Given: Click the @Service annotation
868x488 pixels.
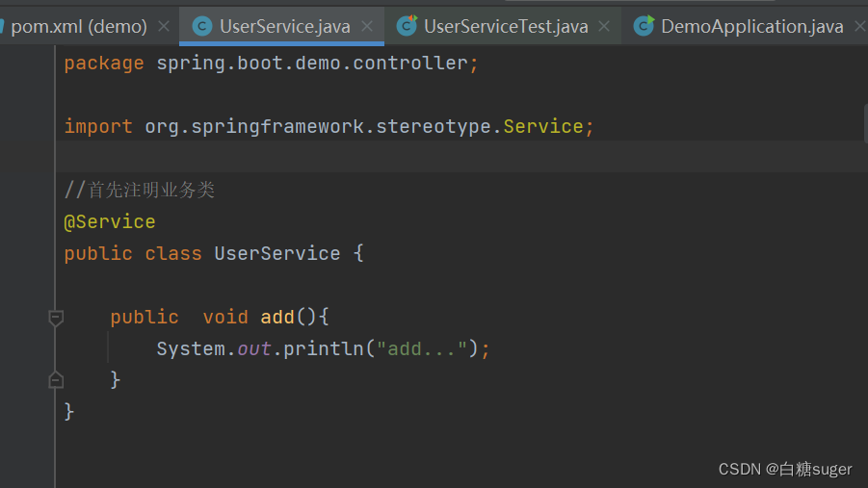Looking at the screenshot, I should point(110,222).
